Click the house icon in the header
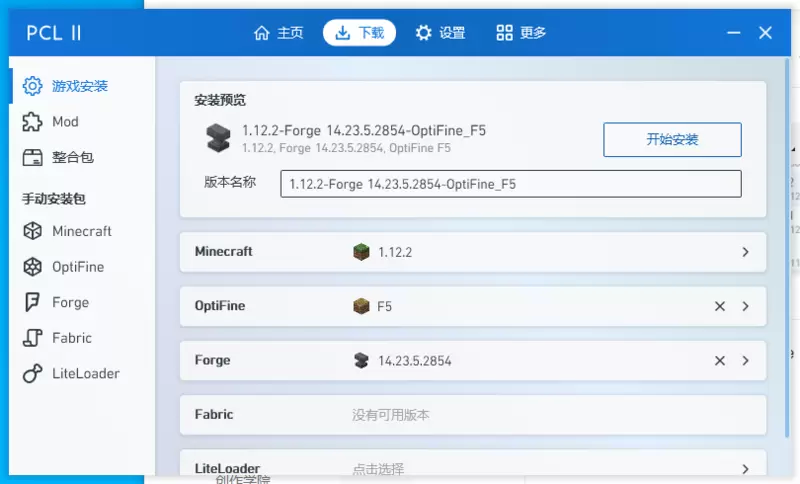 coord(262,33)
